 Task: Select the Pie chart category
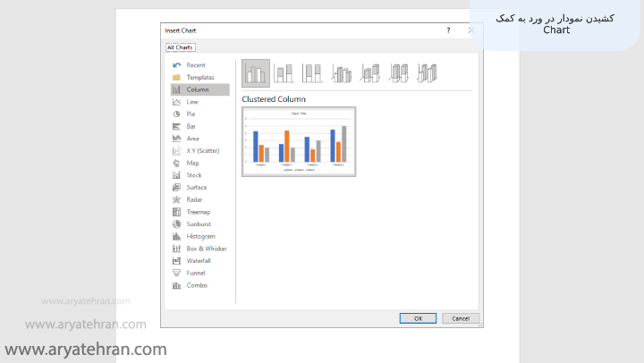(x=191, y=114)
